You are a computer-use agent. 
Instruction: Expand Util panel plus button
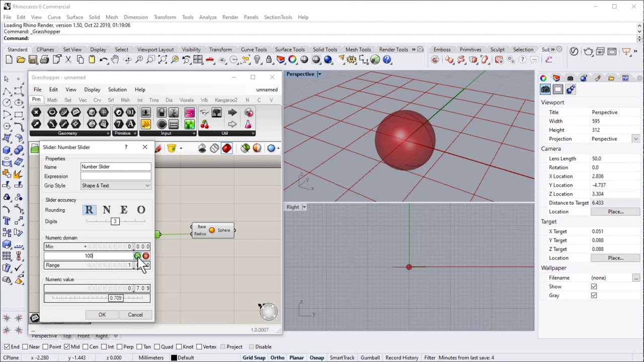click(x=253, y=134)
